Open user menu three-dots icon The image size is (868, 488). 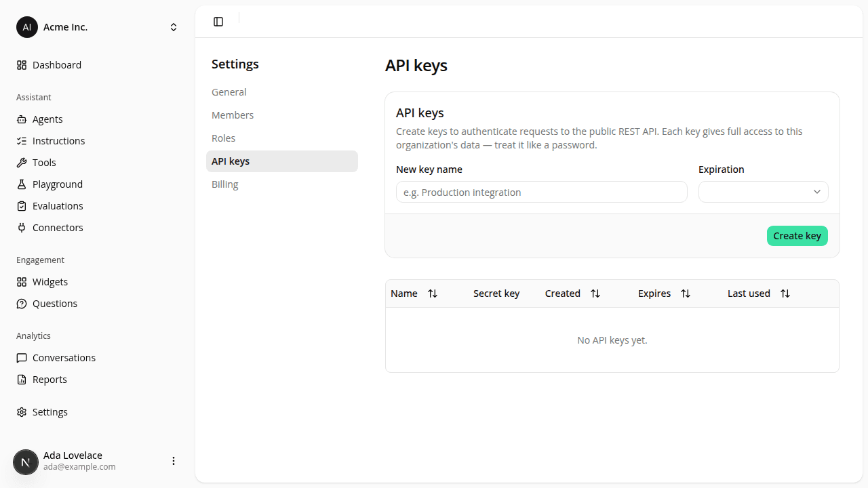tap(174, 461)
